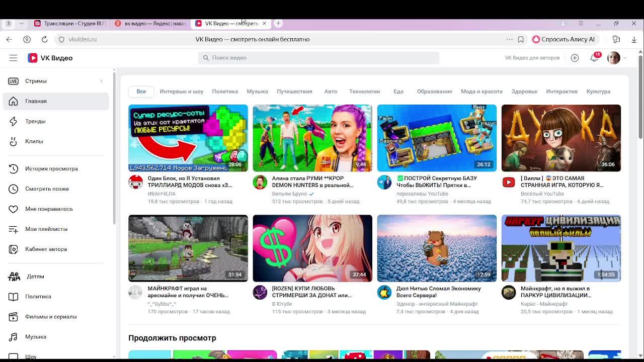The height and width of the screenshot is (362, 644).
Task: Select the Образование category
Action: [434, 92]
